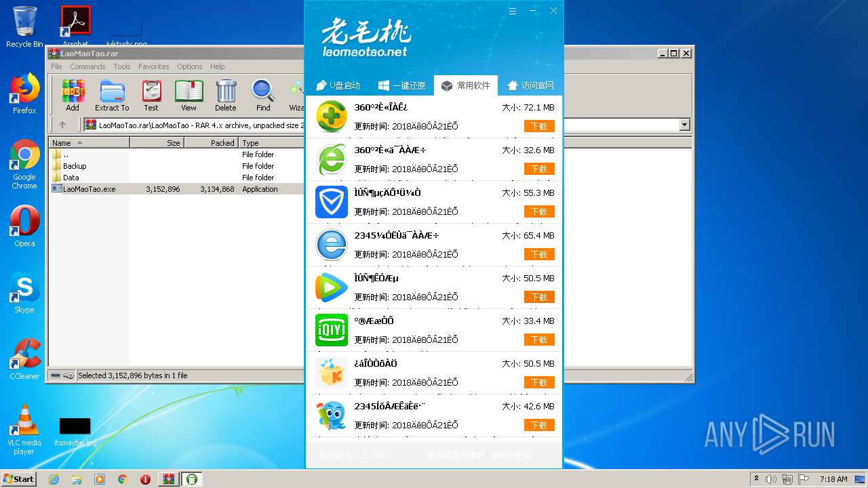868x488 pixels.
Task: Switch to the U盘启动 tab
Action: [338, 85]
